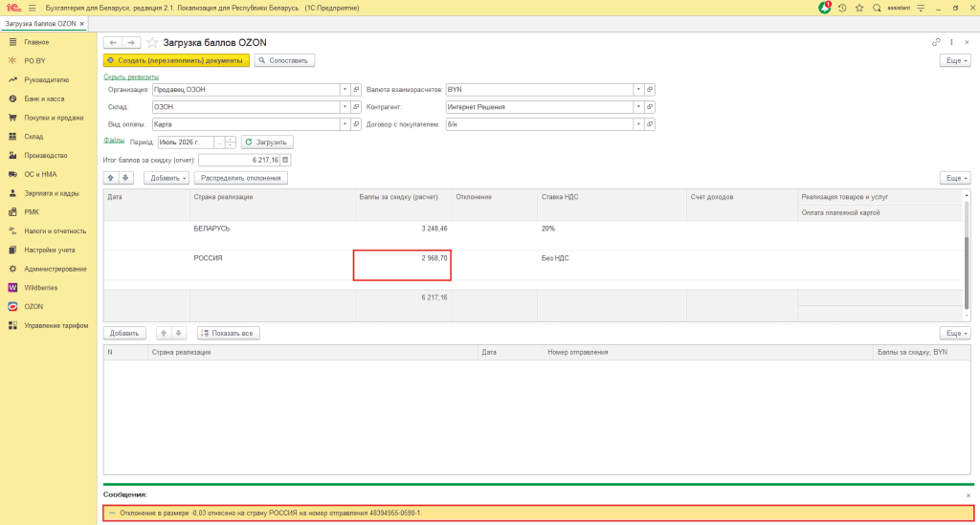Click the 2 968,70 points cell
The height and width of the screenshot is (525, 980).
[402, 265]
